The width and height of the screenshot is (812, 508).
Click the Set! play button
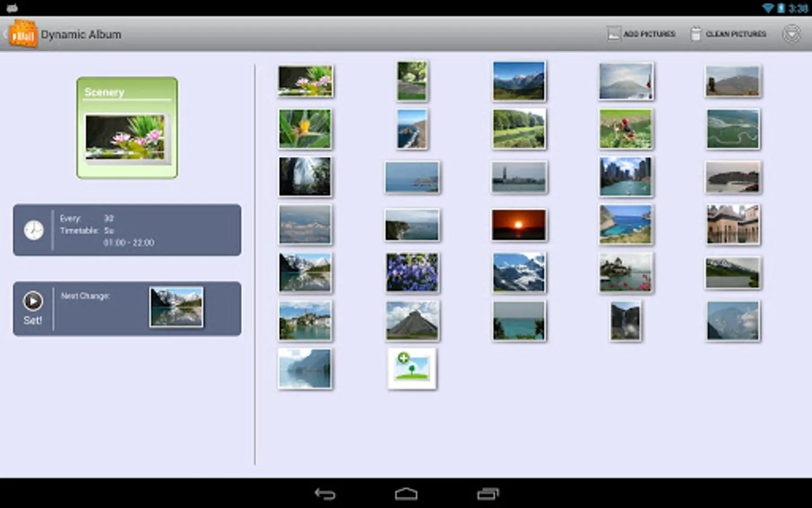[x=33, y=308]
